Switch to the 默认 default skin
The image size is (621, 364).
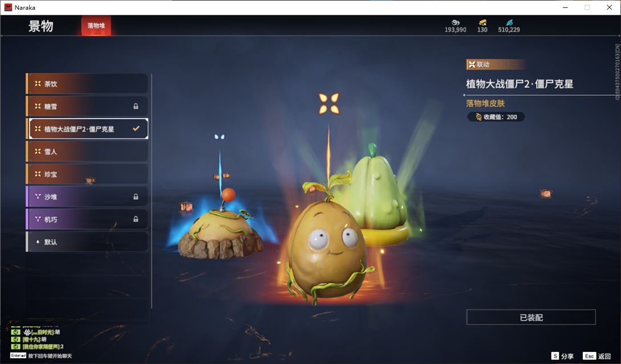click(87, 242)
